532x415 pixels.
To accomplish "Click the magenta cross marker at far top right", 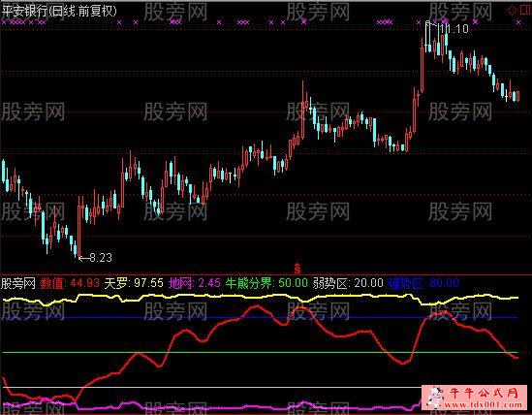I will pyautogui.click(x=518, y=22).
